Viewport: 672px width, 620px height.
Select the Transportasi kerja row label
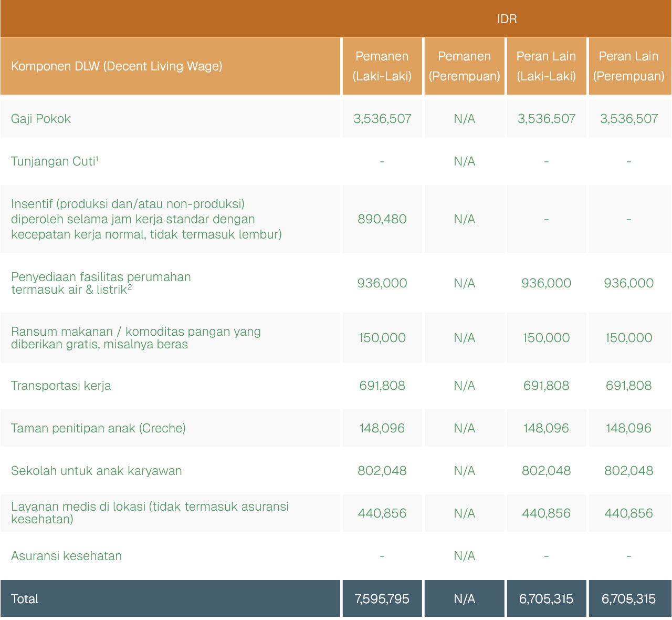pos(61,386)
